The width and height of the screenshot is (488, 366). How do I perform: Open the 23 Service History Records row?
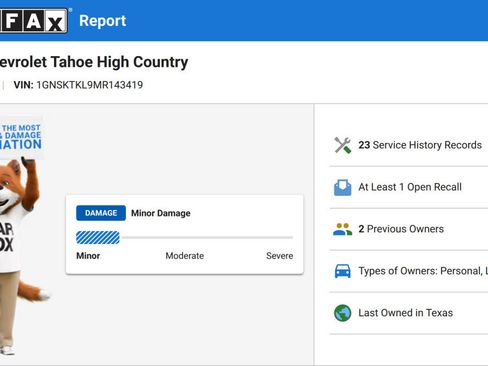click(409, 145)
